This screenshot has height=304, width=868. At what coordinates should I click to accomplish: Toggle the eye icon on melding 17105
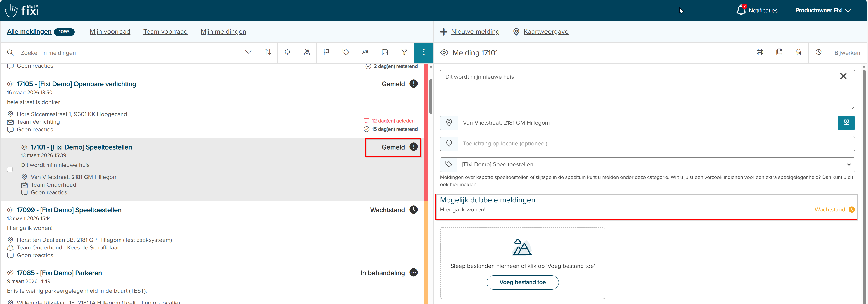(x=10, y=84)
